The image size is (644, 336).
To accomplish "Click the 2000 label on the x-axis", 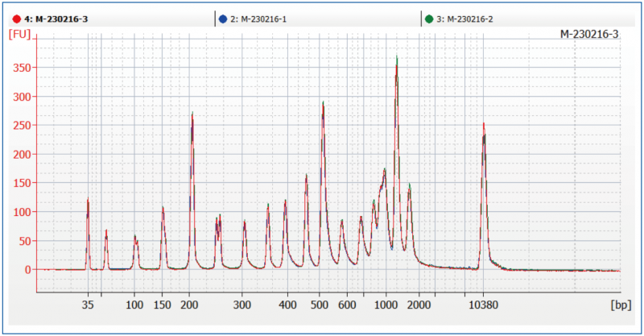I will (418, 306).
